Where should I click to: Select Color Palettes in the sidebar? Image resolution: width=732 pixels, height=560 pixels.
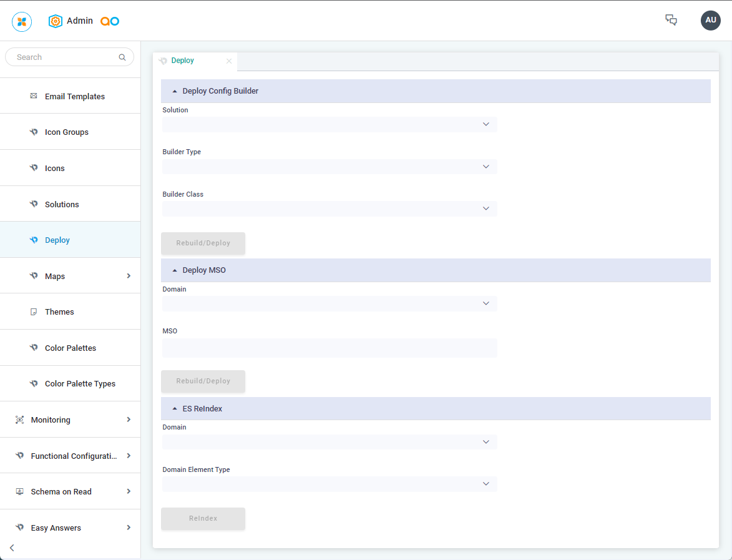(x=71, y=348)
